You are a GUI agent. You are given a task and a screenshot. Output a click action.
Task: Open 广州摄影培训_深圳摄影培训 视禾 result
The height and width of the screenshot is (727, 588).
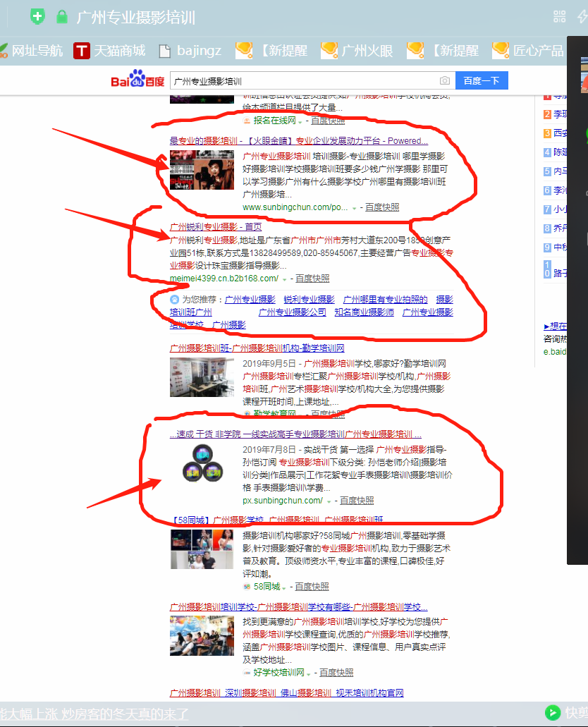[286, 692]
